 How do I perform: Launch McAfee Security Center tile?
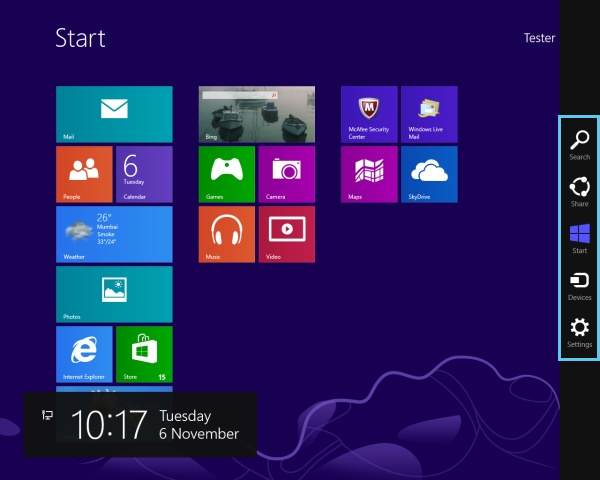[x=369, y=114]
